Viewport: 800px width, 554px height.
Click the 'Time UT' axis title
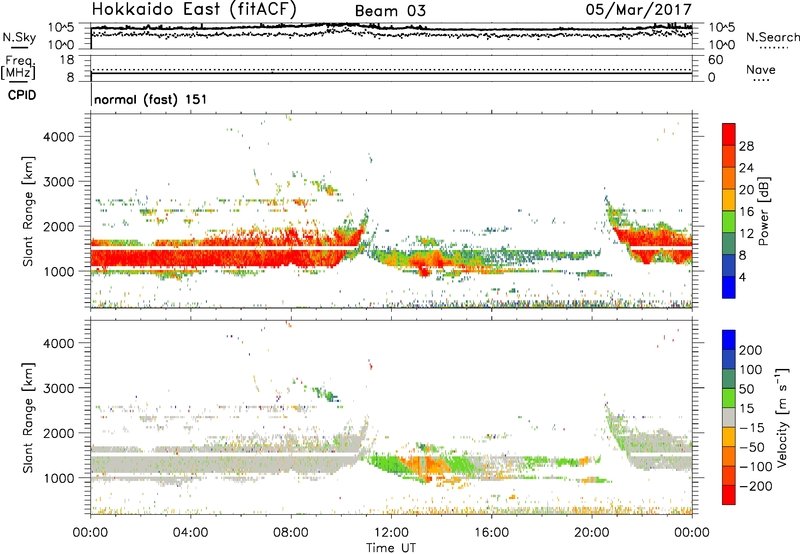[x=391, y=548]
